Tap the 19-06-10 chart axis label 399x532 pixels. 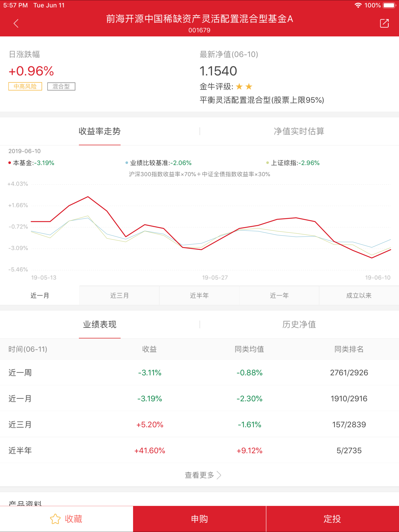[378, 277]
